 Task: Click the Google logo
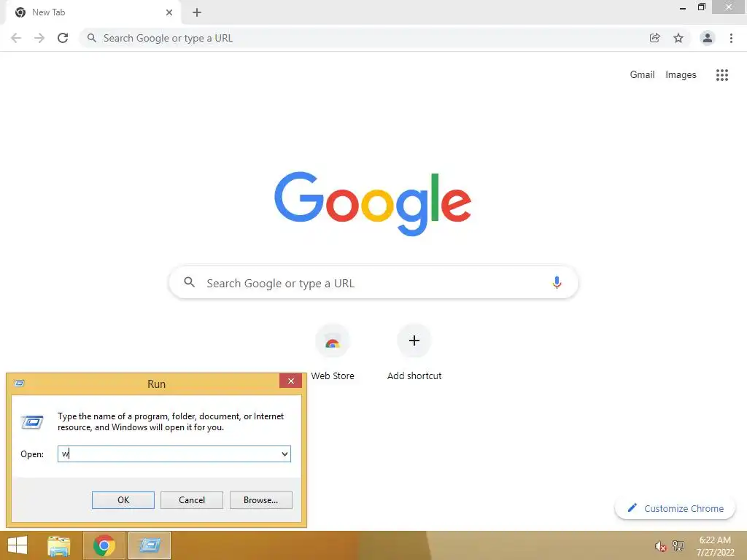373,204
